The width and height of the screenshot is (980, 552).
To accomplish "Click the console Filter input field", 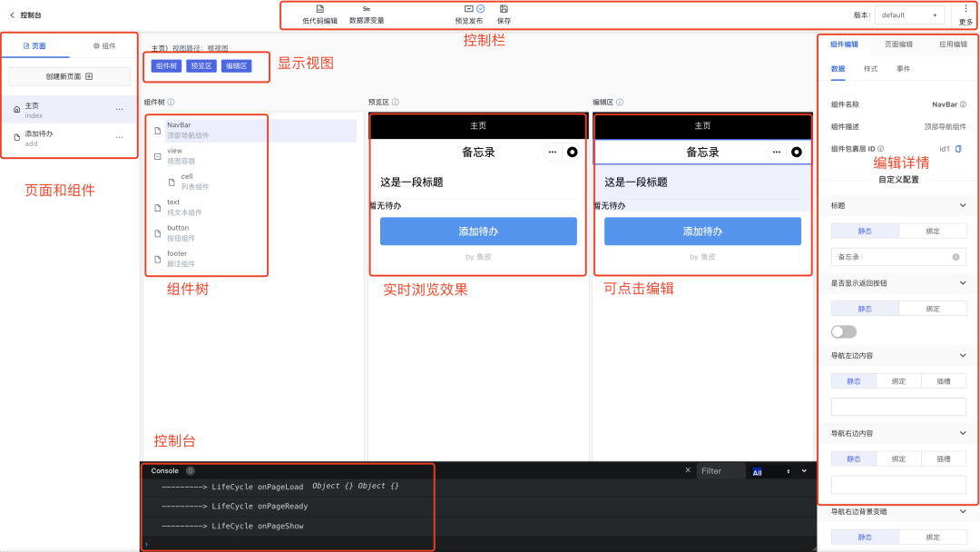I will point(720,471).
